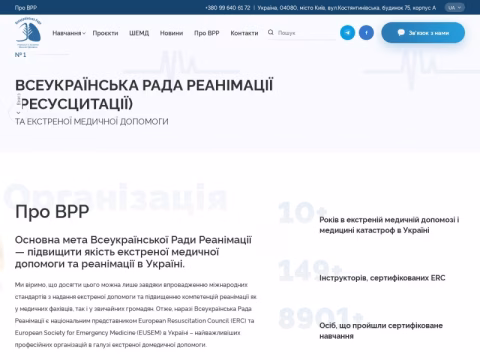Click the Про ВРР section heading
This screenshot has width=480, height=360.
click(52, 212)
